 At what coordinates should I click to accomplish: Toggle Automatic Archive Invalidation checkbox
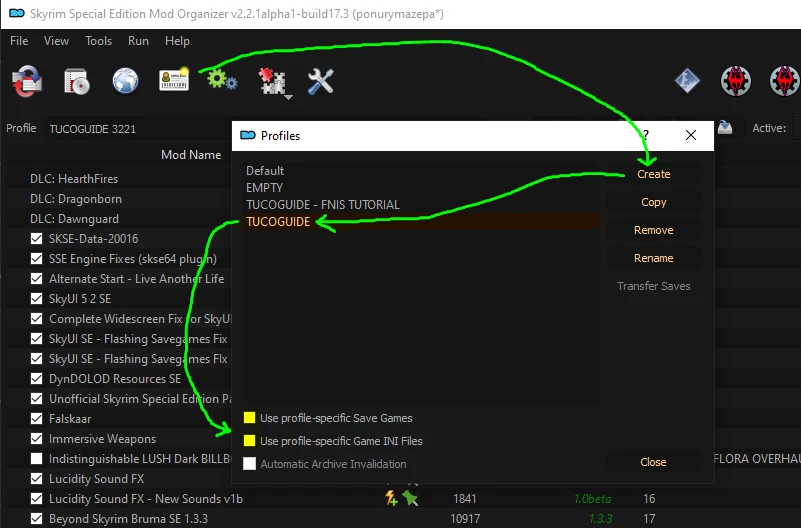(x=249, y=464)
